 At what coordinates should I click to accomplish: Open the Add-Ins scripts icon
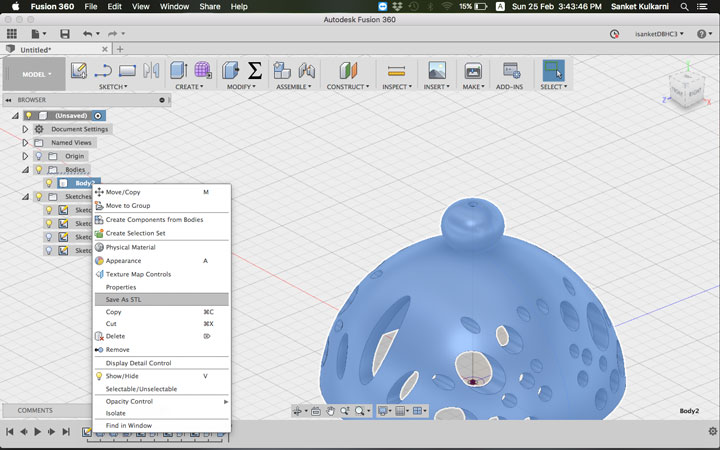click(511, 71)
